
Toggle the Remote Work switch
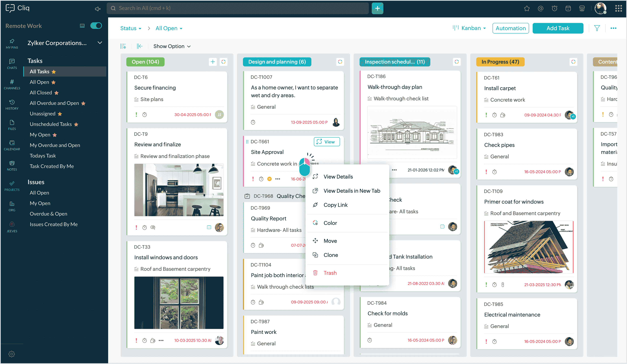pos(96,26)
